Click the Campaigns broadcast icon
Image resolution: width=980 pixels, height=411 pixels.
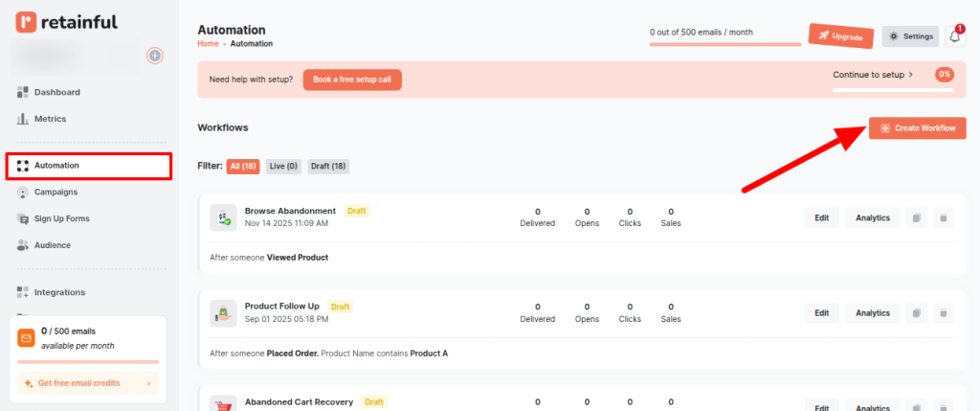23,192
